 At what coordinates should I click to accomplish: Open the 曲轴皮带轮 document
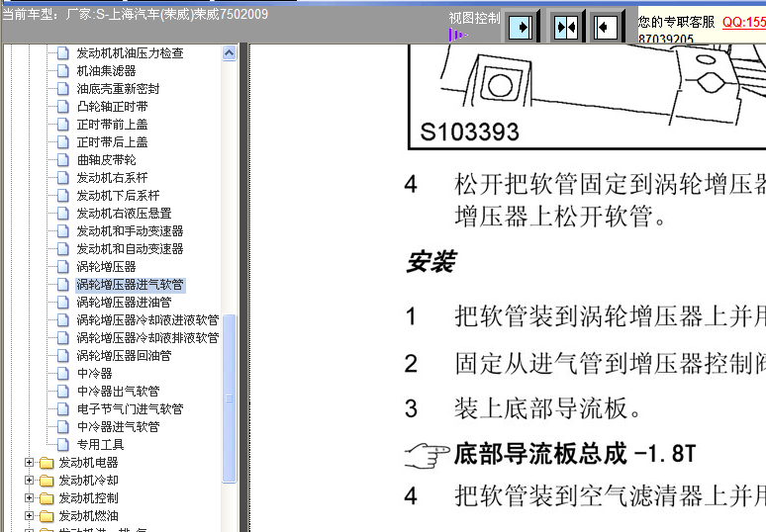(107, 160)
